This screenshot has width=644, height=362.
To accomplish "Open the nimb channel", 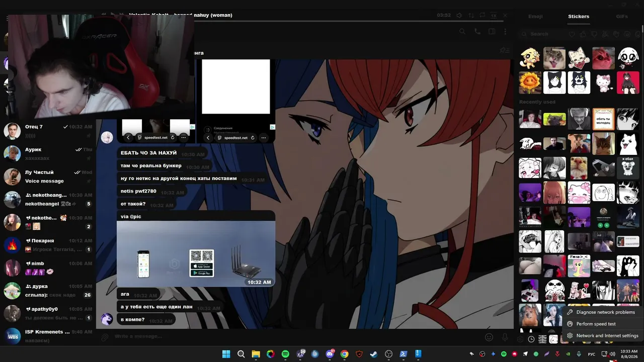I will 48,267.
